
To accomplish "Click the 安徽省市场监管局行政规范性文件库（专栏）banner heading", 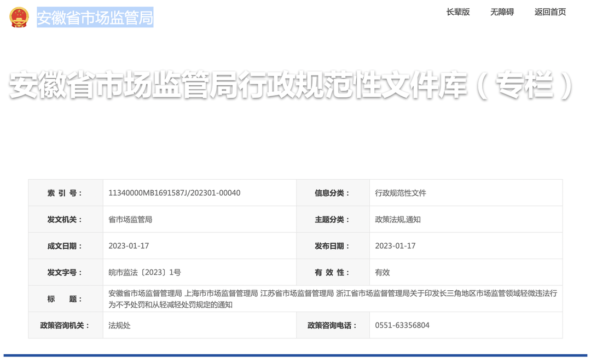I will (x=291, y=85).
